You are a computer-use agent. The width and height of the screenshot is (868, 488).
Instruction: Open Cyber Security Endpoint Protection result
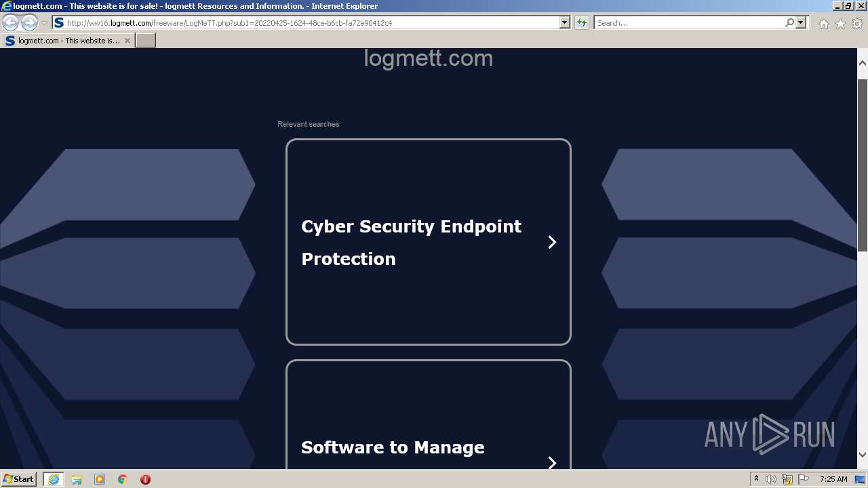(429, 242)
